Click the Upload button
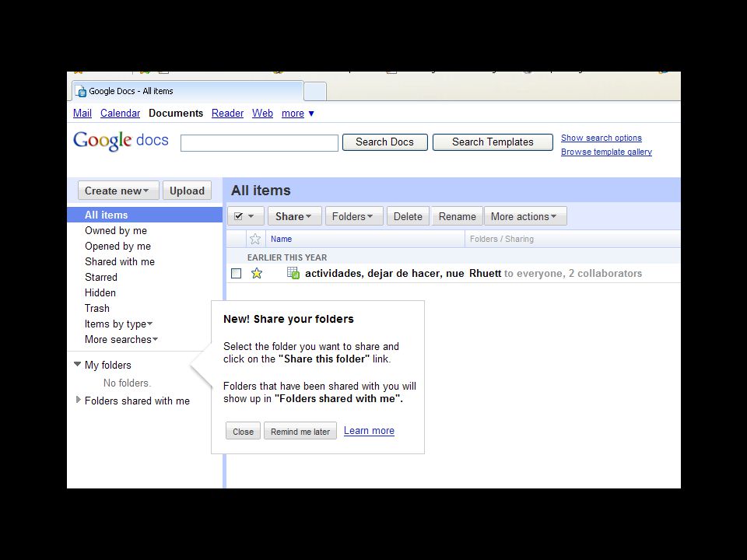Viewport: 747px width, 560px height. (187, 191)
